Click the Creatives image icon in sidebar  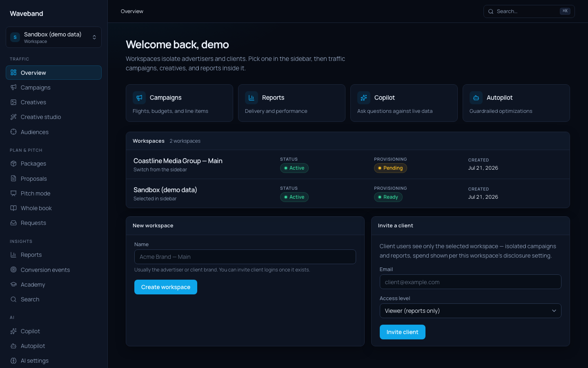[13, 102]
